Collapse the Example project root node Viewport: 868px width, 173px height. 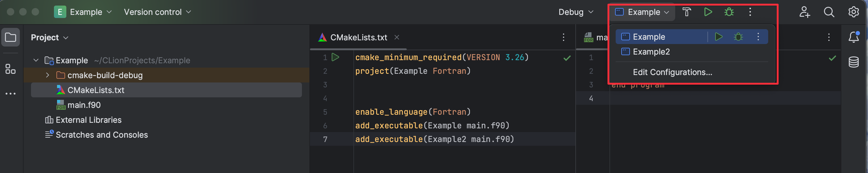point(36,60)
